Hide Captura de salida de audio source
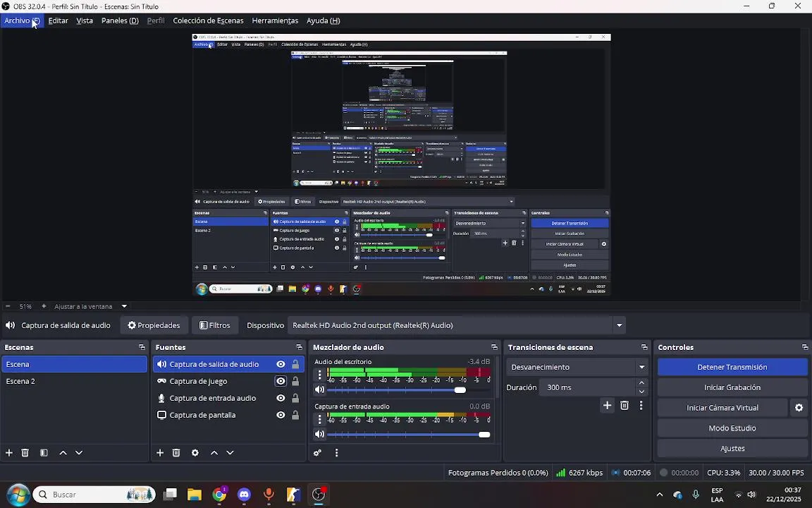This screenshot has height=508, width=812. [x=281, y=364]
